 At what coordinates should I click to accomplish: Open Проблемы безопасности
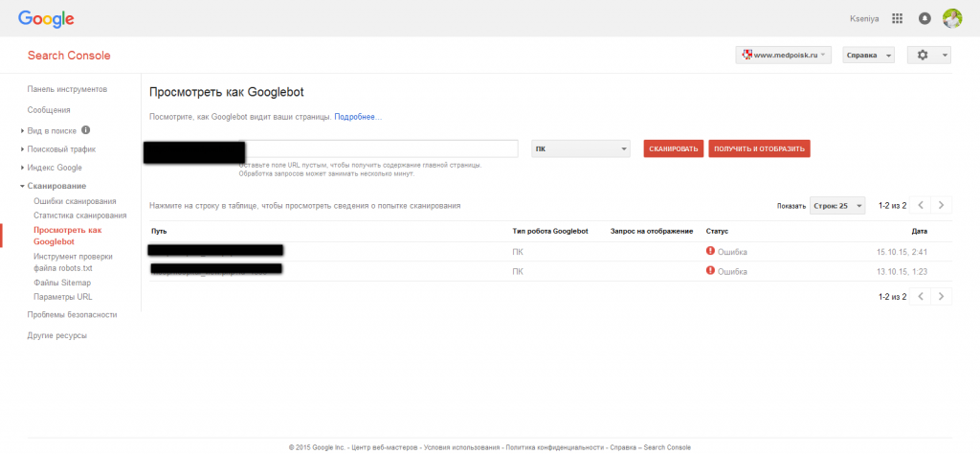tap(72, 314)
